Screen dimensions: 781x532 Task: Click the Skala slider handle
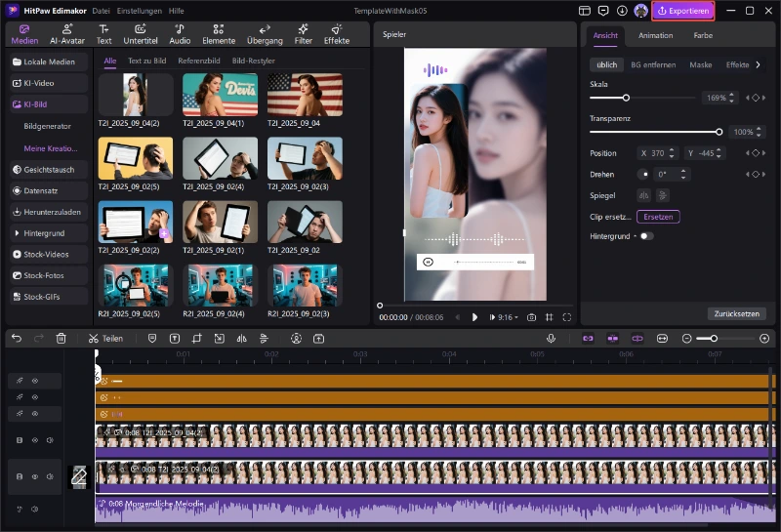tap(626, 98)
